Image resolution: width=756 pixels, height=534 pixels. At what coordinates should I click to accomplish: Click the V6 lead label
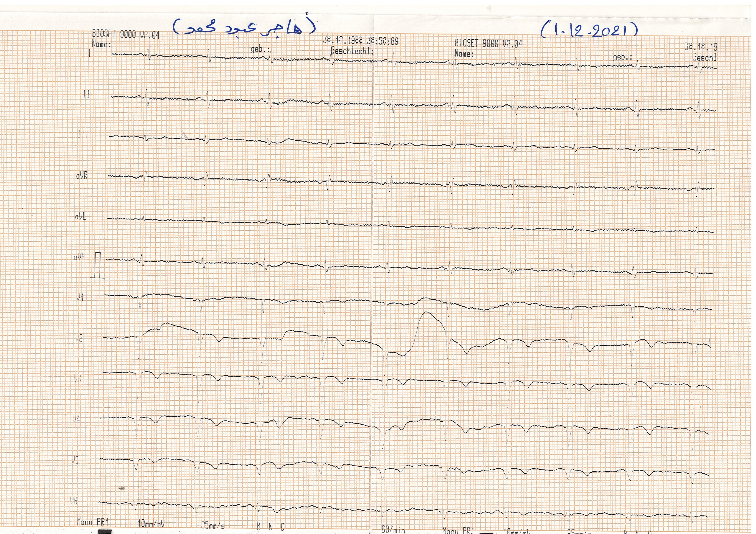point(74,501)
